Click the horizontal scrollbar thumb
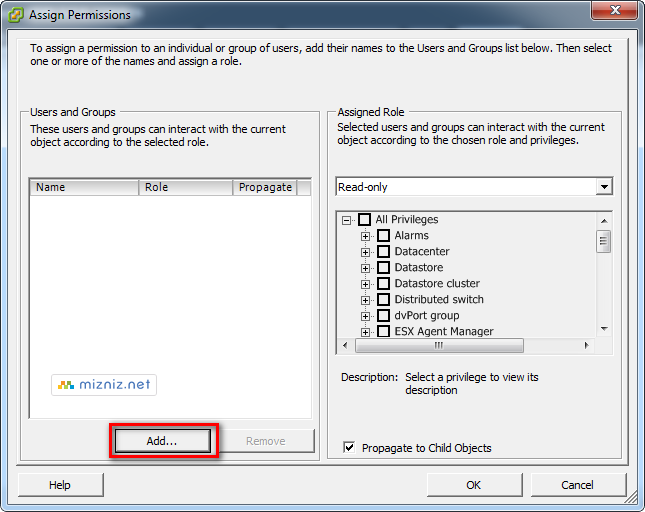645x512 pixels. tap(439, 345)
